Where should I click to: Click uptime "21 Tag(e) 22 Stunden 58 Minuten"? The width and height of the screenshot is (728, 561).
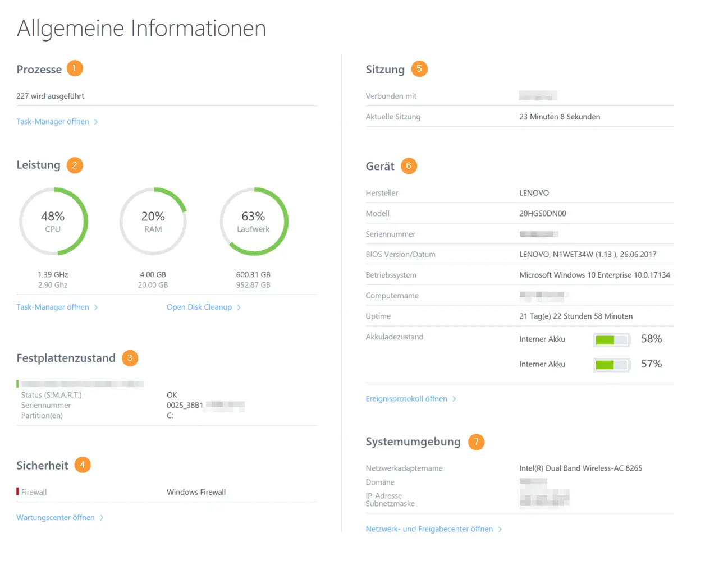click(576, 316)
